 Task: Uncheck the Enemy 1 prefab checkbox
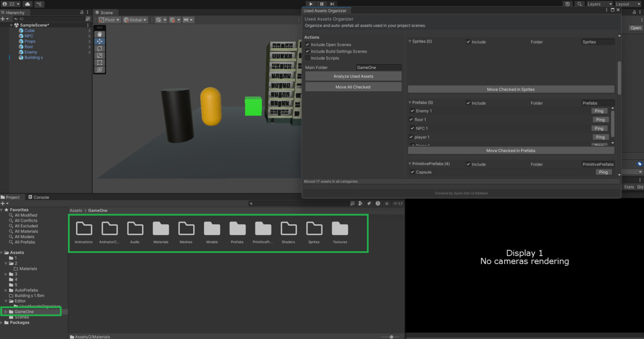click(x=412, y=111)
